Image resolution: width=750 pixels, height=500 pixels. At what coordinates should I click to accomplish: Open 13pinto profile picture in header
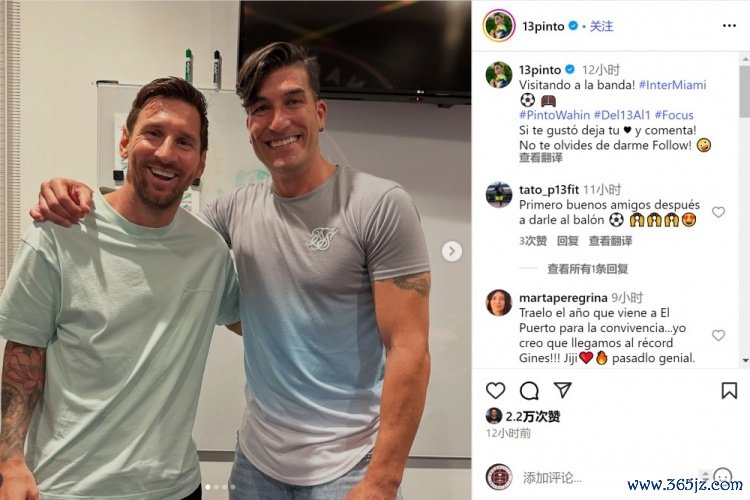[499, 25]
